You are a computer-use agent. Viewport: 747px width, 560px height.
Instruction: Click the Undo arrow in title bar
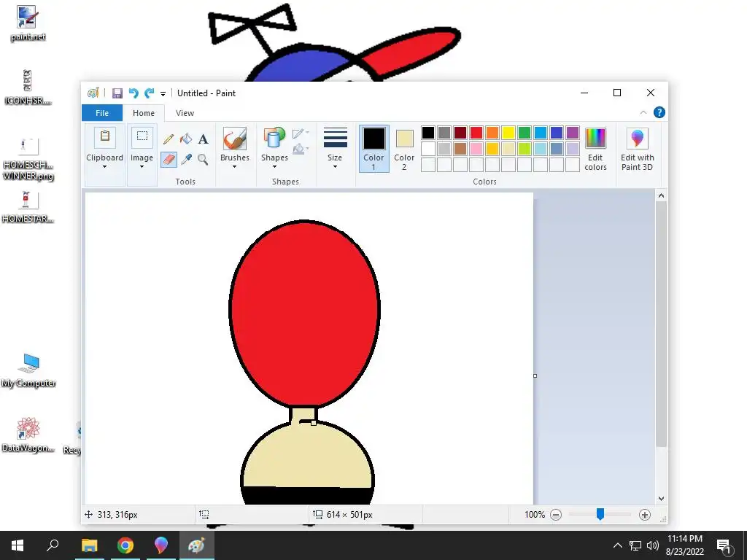pyautogui.click(x=133, y=93)
